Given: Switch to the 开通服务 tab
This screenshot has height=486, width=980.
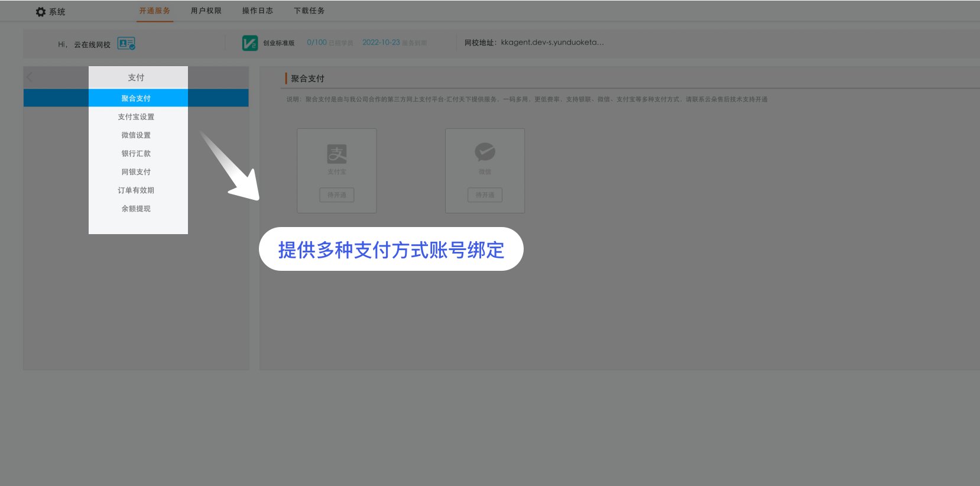Looking at the screenshot, I should pos(154,11).
